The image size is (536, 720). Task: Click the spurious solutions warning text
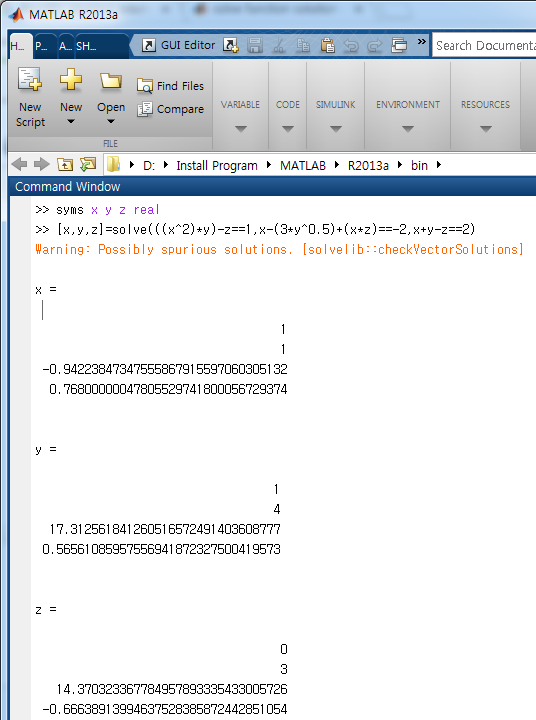click(279, 249)
